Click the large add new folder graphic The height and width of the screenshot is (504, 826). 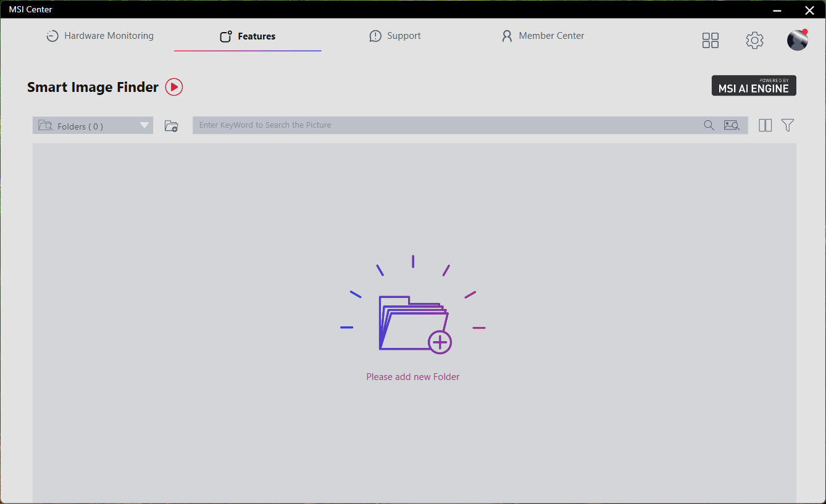(x=413, y=305)
